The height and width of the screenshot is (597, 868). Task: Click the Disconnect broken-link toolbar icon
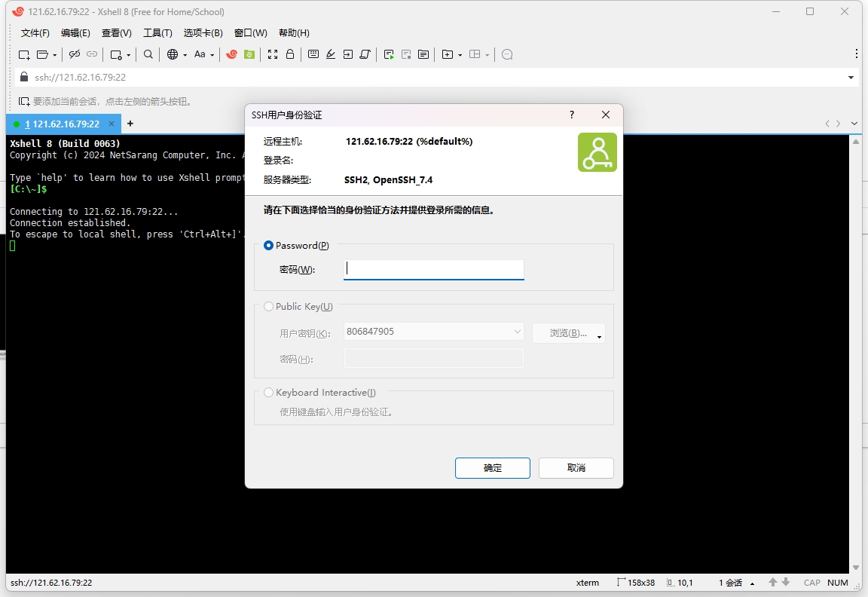pos(74,54)
